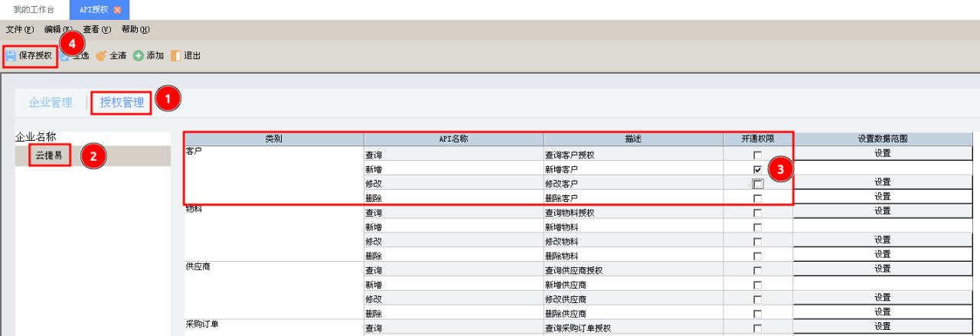The height and width of the screenshot is (336, 980).
Task: Select the 采购订单 category cell
Action: [x=274, y=328]
